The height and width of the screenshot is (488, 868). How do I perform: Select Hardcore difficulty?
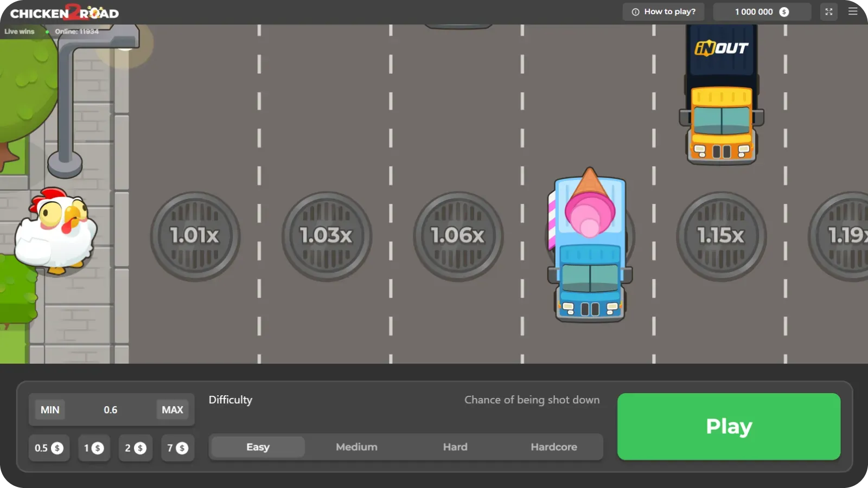pyautogui.click(x=554, y=447)
